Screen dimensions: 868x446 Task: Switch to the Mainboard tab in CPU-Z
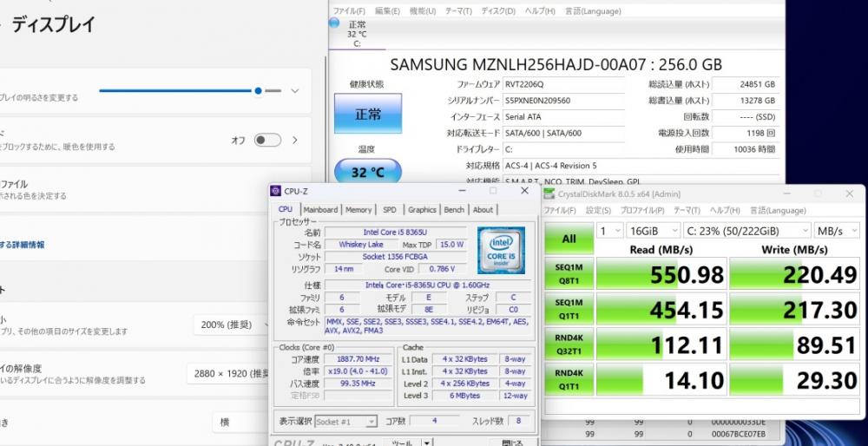[x=320, y=209]
